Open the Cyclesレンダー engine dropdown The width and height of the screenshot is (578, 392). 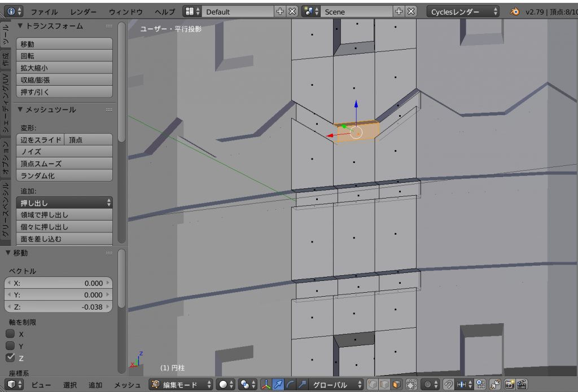click(463, 11)
